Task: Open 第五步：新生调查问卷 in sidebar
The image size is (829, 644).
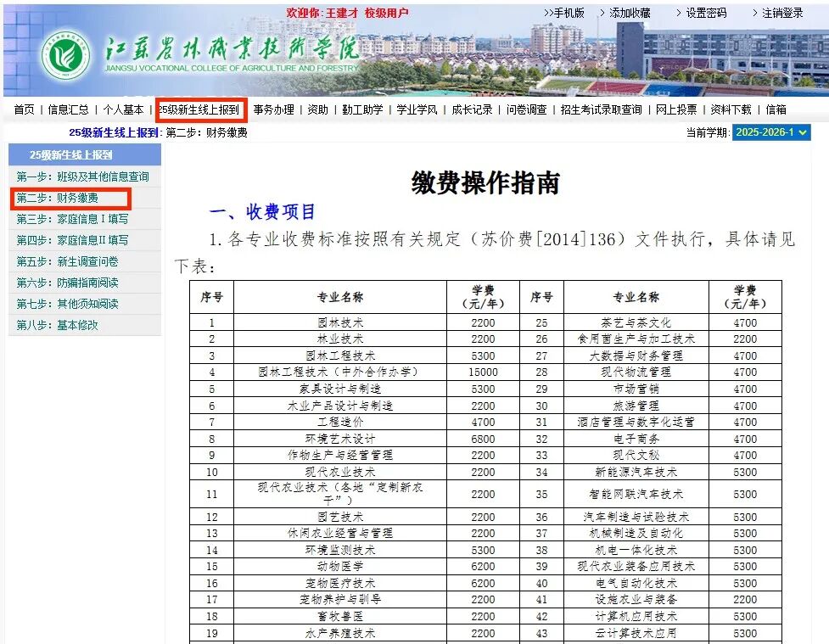Action: point(67,261)
